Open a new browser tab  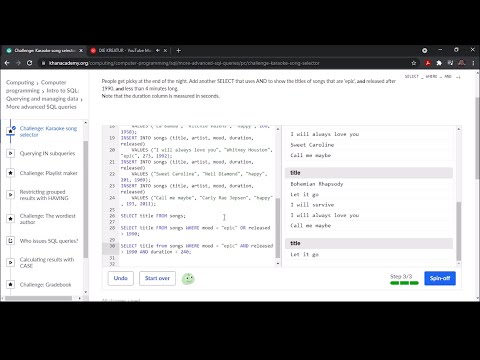pyautogui.click(x=179, y=50)
